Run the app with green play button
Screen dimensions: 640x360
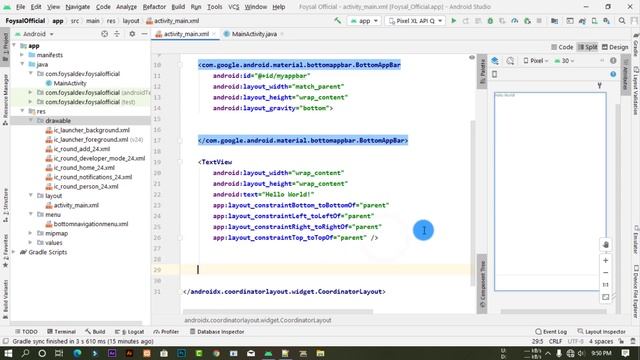click(x=453, y=20)
